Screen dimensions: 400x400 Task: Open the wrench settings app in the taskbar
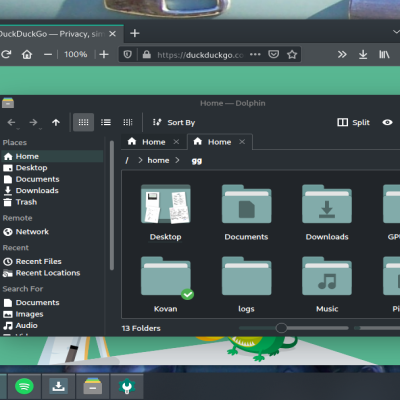(x=127, y=387)
